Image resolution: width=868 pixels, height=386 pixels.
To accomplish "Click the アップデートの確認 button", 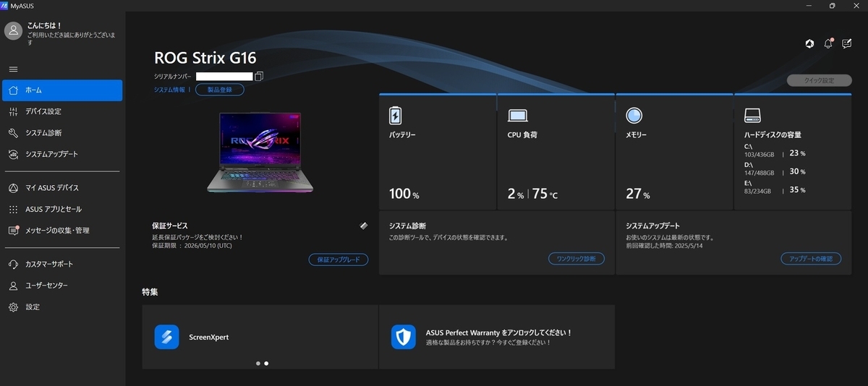I will pyautogui.click(x=811, y=259).
